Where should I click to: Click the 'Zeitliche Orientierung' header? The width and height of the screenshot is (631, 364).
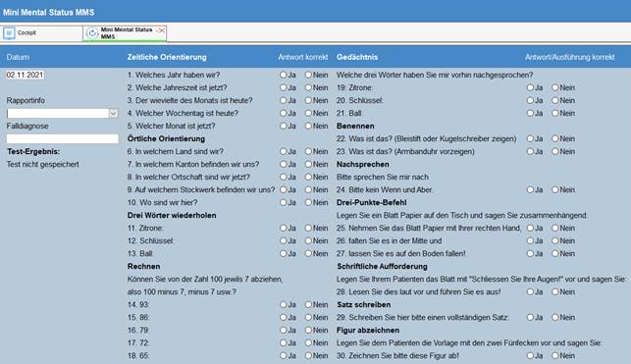coord(167,57)
